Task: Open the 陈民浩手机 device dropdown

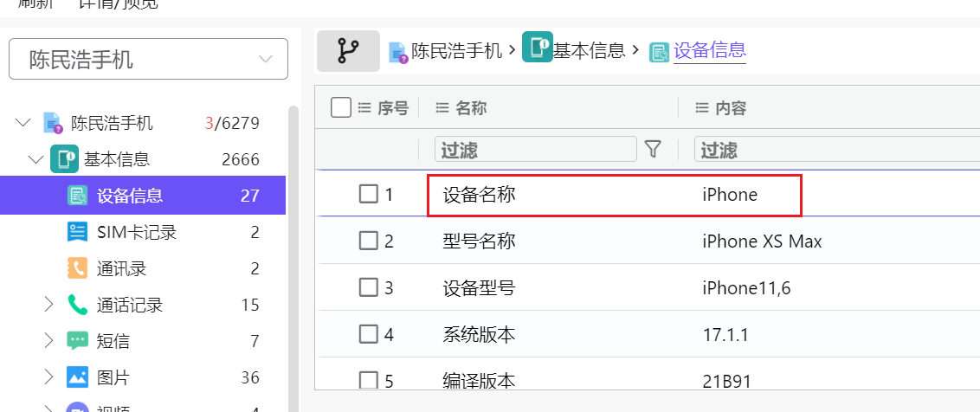Action: pos(148,59)
